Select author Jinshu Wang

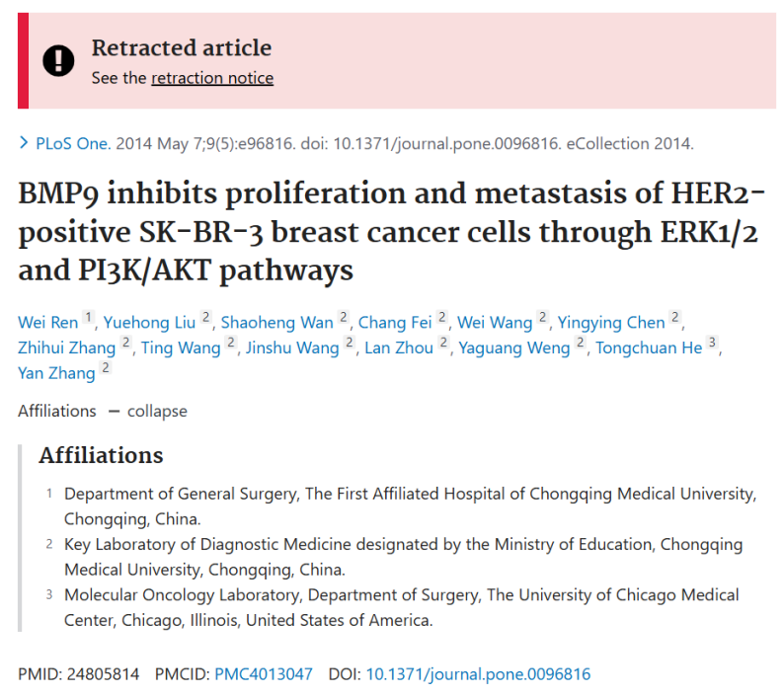(x=292, y=348)
